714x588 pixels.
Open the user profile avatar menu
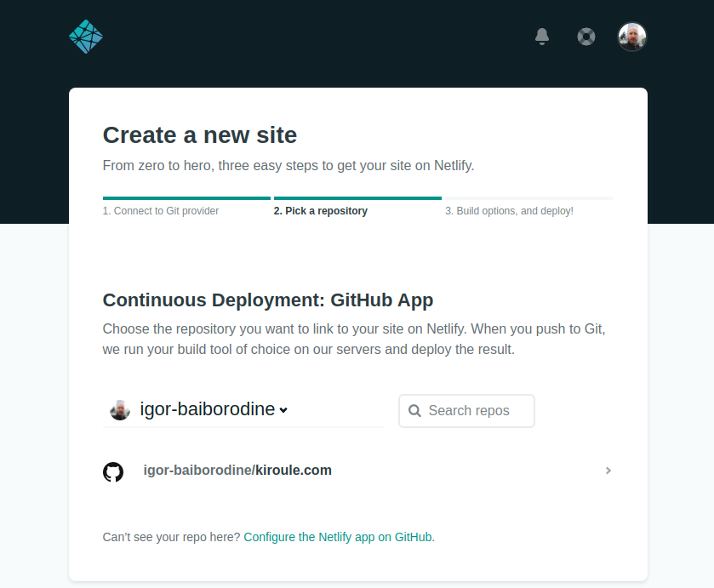[631, 37]
